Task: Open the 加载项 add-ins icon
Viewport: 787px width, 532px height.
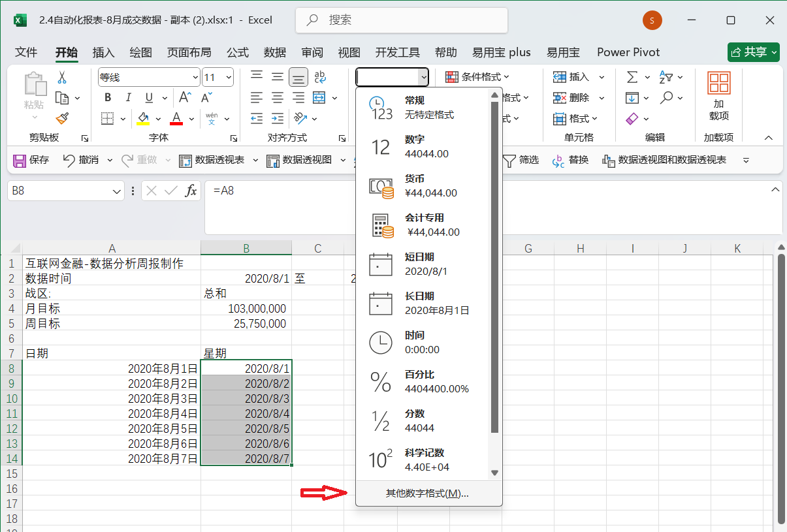Action: click(718, 97)
